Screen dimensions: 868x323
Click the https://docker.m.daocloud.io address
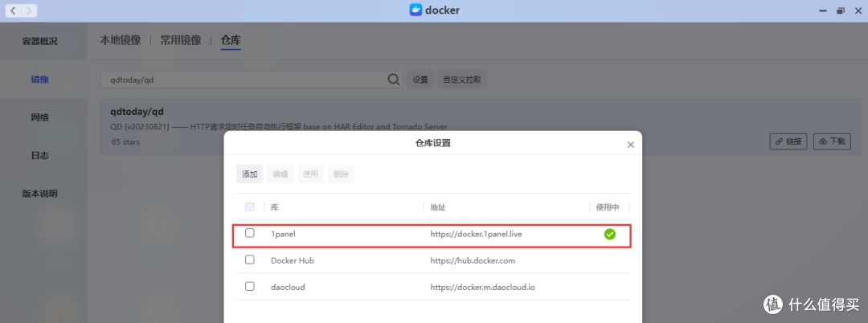click(x=483, y=287)
